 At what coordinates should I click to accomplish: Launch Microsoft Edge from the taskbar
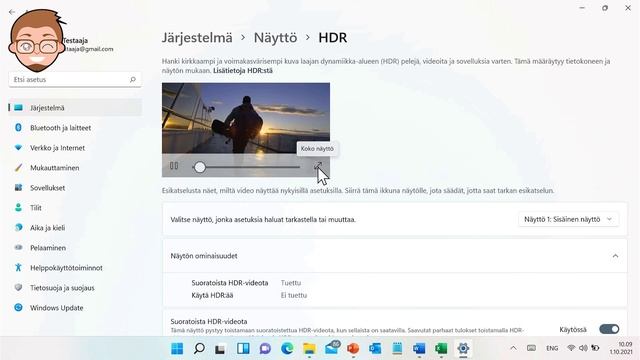(287, 349)
